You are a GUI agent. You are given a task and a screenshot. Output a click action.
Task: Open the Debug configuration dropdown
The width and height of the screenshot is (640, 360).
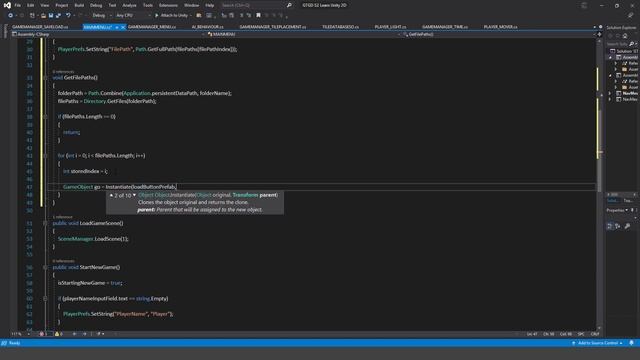tap(102, 16)
